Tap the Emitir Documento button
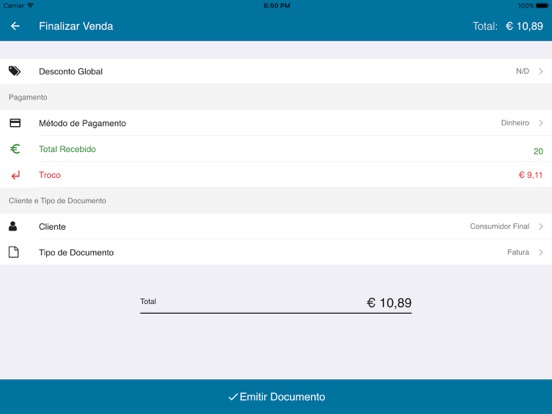This screenshot has width=552, height=414. point(276,397)
